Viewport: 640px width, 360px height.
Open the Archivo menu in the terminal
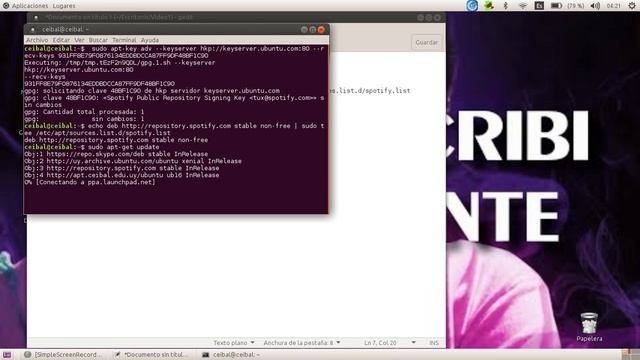(37, 40)
